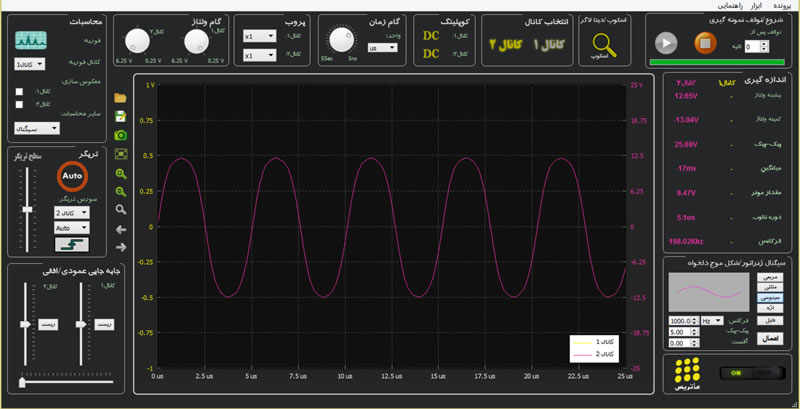Click the trigger level slider handle

[x=28, y=210]
